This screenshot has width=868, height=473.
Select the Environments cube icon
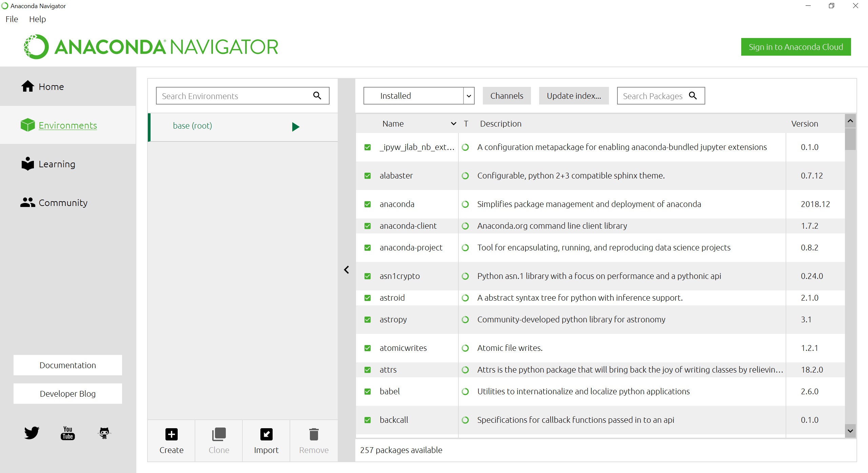[27, 125]
